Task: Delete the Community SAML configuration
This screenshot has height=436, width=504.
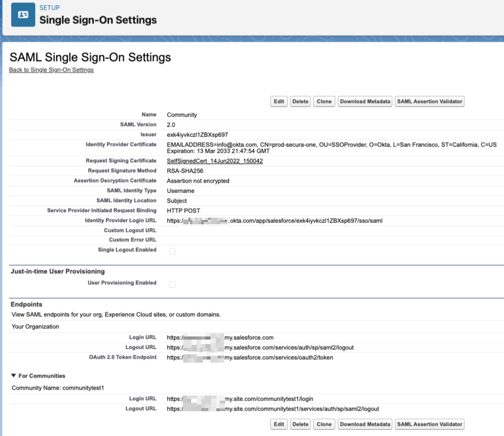Action: (x=300, y=101)
